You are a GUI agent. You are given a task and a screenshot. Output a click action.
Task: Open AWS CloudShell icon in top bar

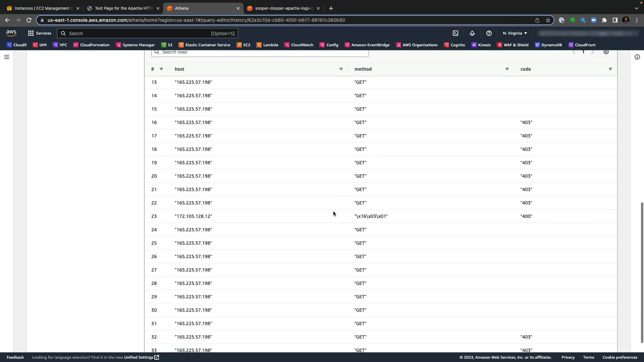point(455,33)
